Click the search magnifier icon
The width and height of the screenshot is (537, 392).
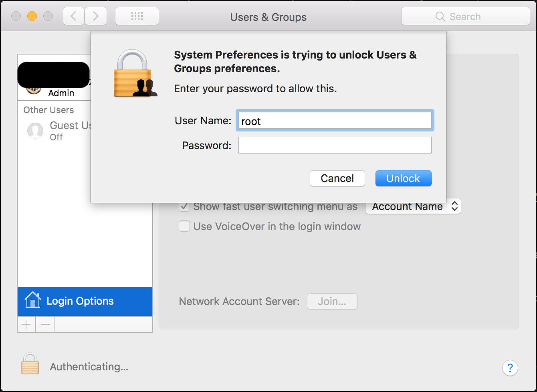click(x=440, y=16)
